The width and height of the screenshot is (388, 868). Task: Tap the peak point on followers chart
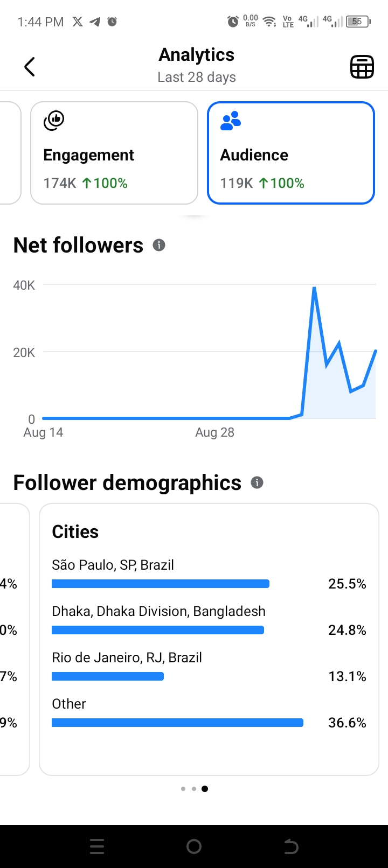(x=314, y=288)
